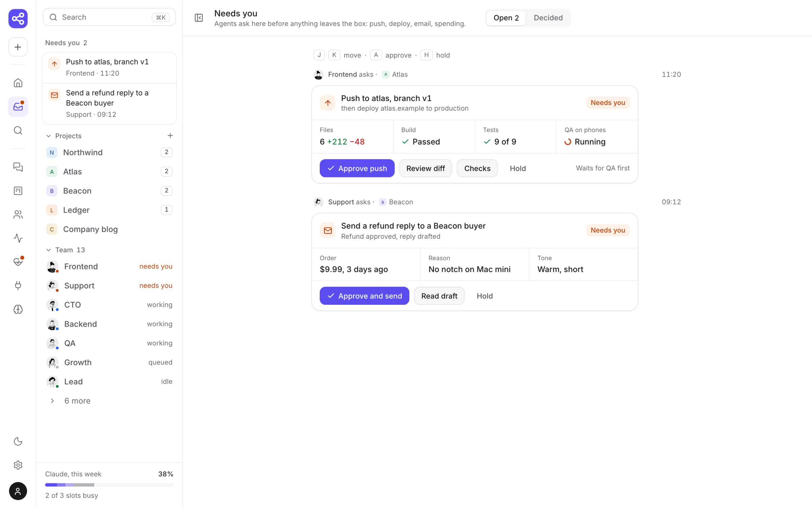Viewport: 812px width, 508px height.
Task: Open the brain icon in rail
Action: (18, 309)
